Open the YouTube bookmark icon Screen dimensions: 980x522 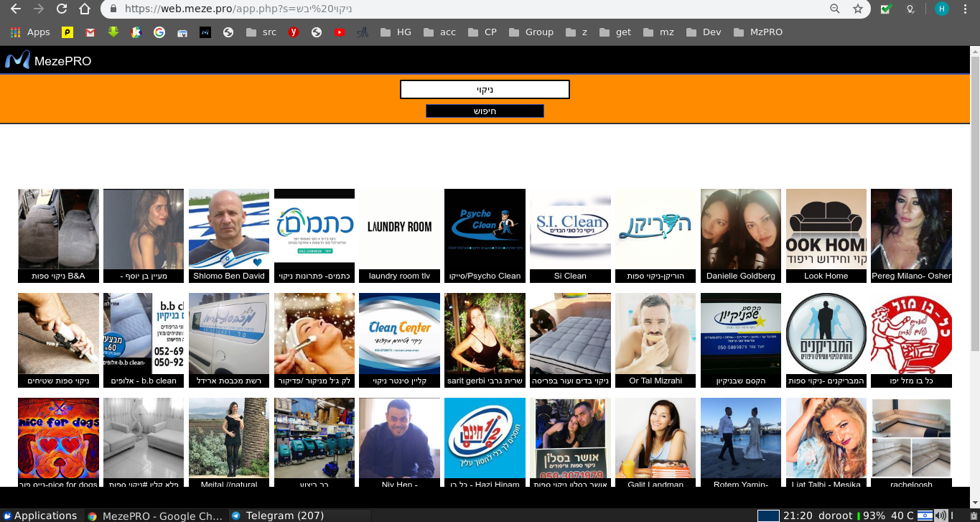pyautogui.click(x=339, y=32)
